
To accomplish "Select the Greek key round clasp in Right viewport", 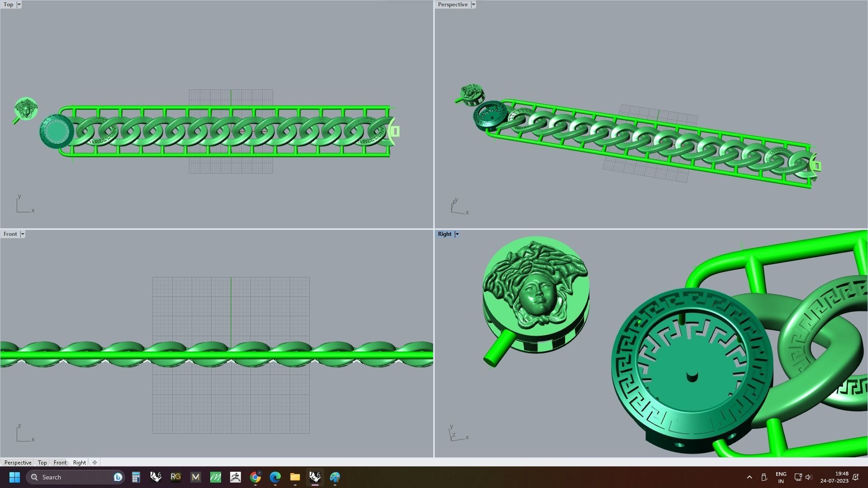I will [x=692, y=371].
